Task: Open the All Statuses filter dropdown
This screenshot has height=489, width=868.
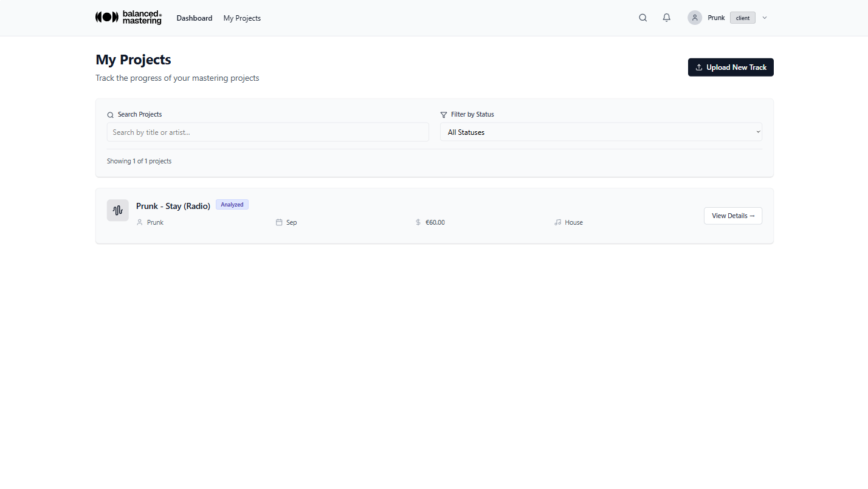Action: (x=601, y=132)
